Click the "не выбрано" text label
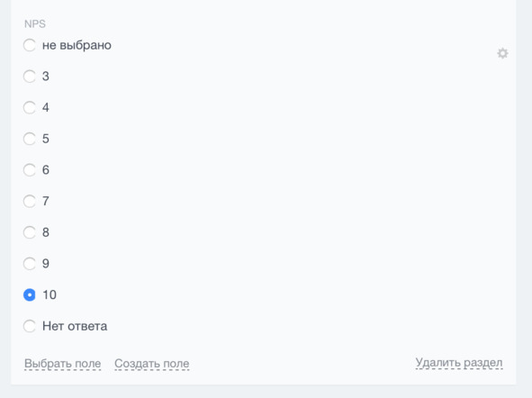The width and height of the screenshot is (532, 398). click(77, 45)
